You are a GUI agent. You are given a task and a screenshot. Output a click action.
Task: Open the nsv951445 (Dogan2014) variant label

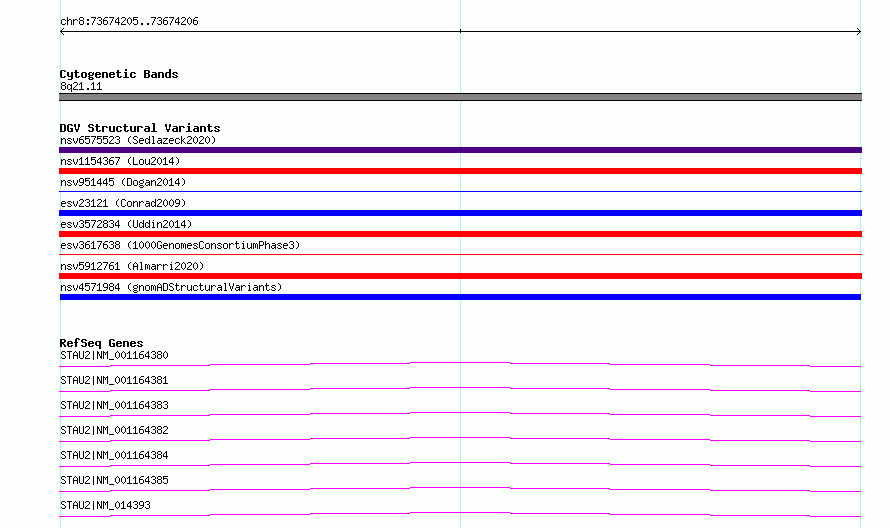point(123,182)
